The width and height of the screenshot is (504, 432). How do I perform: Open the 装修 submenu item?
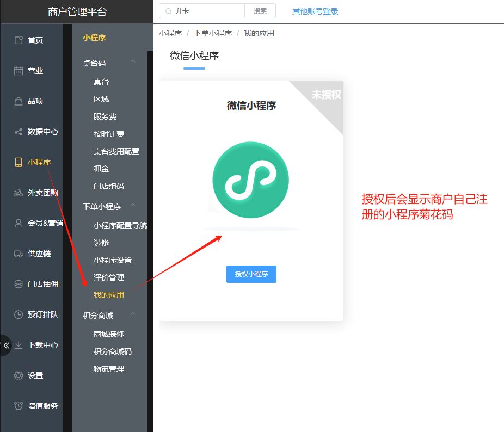pyautogui.click(x=101, y=243)
